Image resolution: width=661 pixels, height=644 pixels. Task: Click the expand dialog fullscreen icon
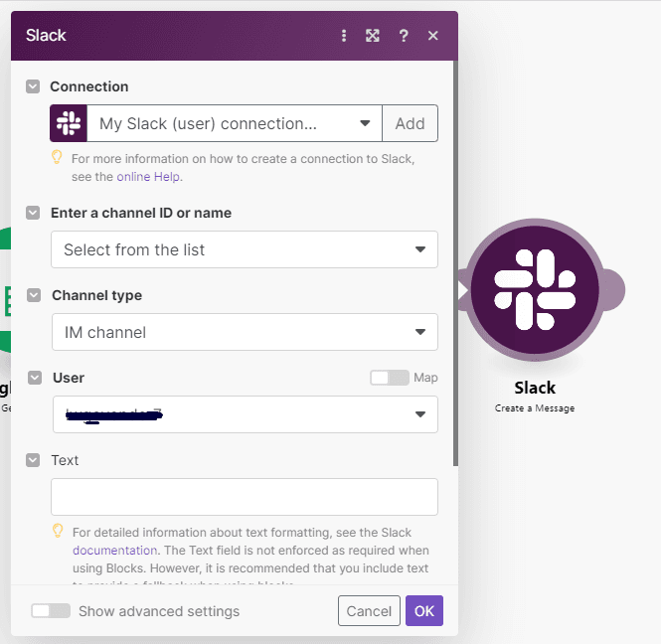[373, 36]
